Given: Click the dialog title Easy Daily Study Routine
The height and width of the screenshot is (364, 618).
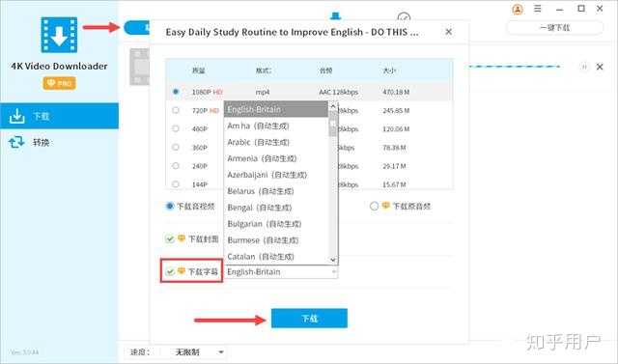Looking at the screenshot, I should point(292,32).
